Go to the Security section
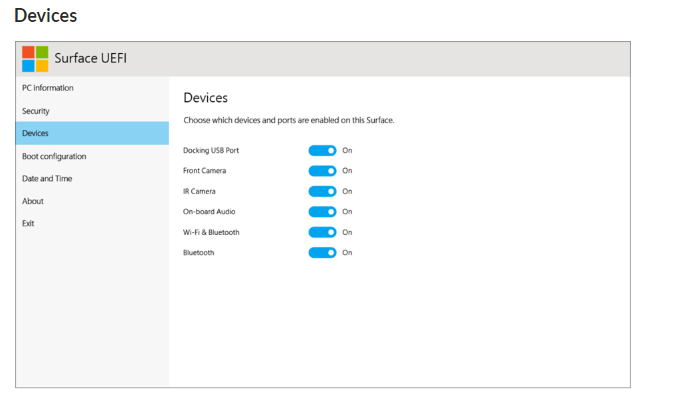The width and height of the screenshot is (676, 409). [92, 111]
